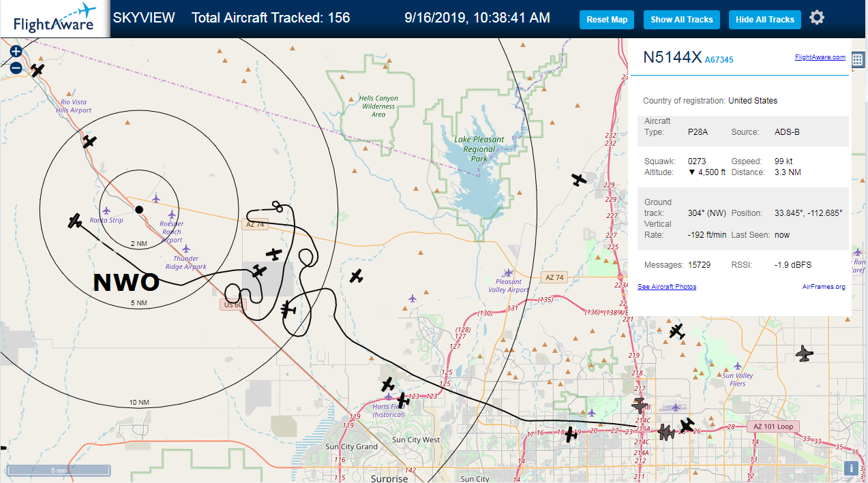Viewport: 868px width, 483px height.
Task: Click the FlightAware logo
Action: coord(55,18)
